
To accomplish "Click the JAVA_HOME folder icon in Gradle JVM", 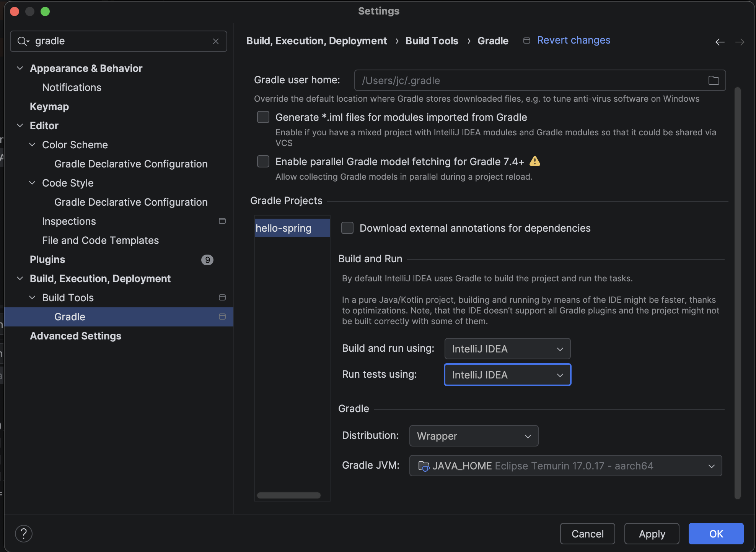I will click(x=424, y=466).
